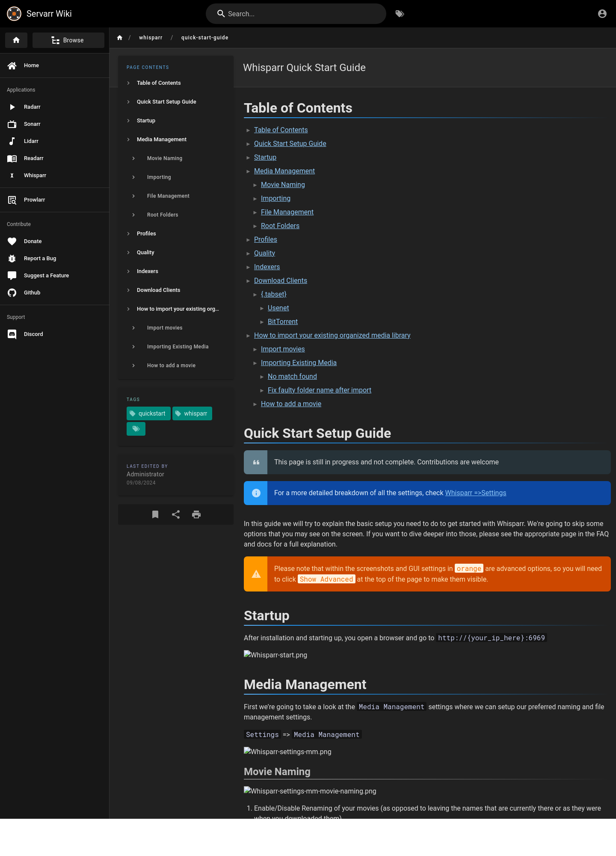Click the multi-tag button under Tags

136,429
